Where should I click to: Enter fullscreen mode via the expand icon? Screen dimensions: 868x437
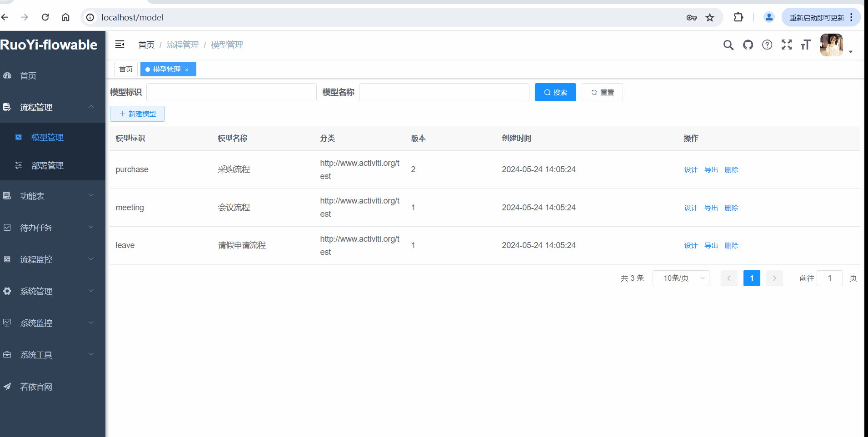click(787, 45)
